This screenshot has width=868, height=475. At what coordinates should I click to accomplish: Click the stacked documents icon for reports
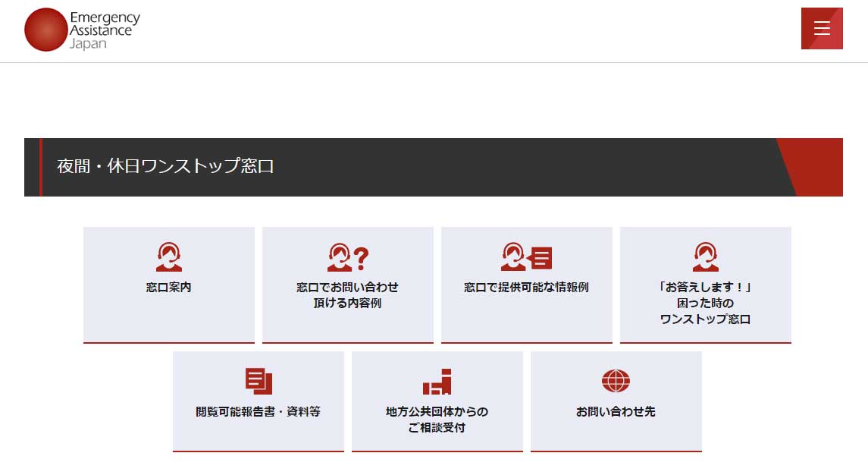(259, 381)
